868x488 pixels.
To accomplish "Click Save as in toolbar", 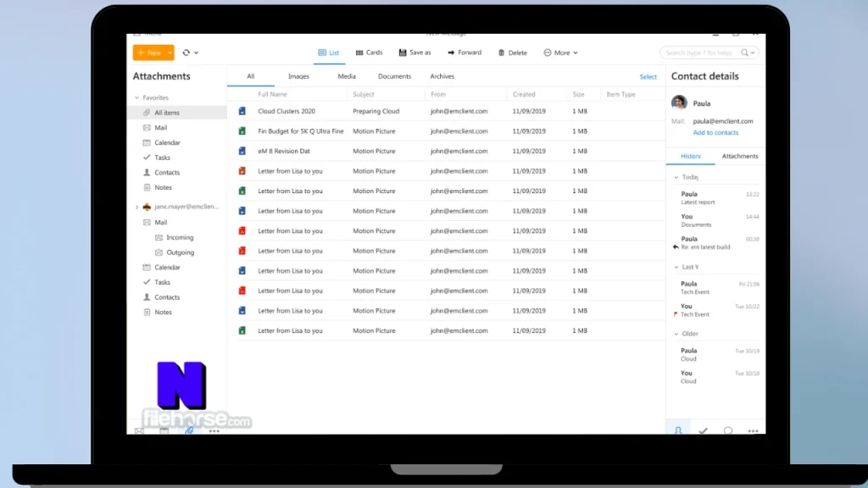I will point(415,53).
